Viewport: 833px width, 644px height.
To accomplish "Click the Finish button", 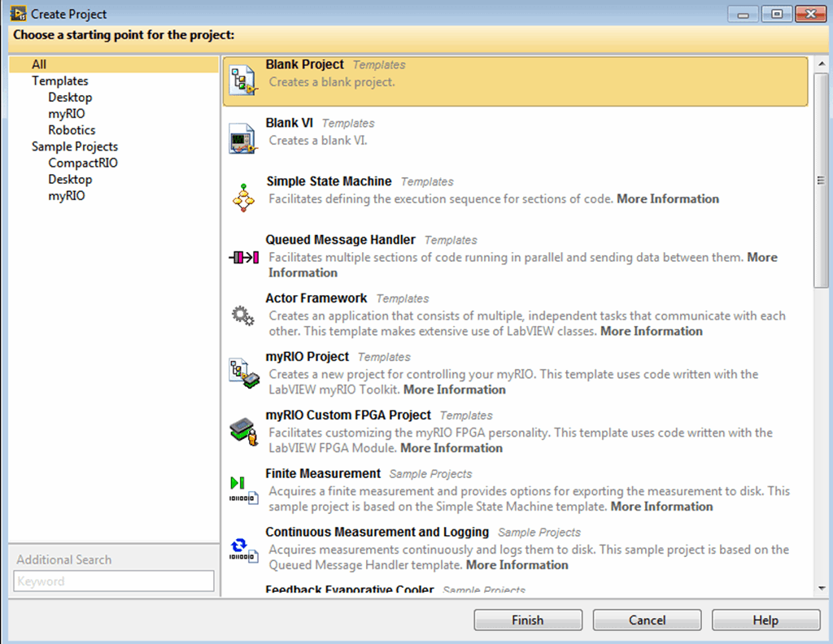I will pyautogui.click(x=527, y=620).
